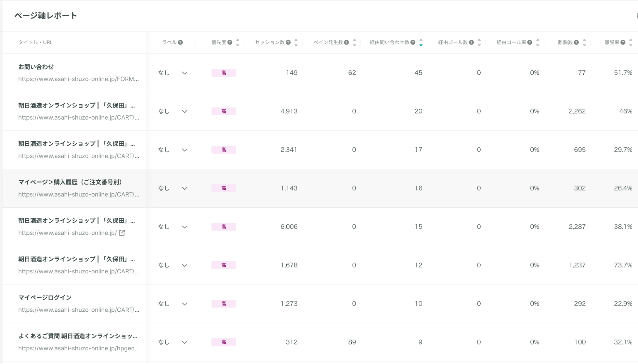Click the 4,913 session count cell
The height and width of the screenshot is (364, 638).
pyautogui.click(x=289, y=111)
